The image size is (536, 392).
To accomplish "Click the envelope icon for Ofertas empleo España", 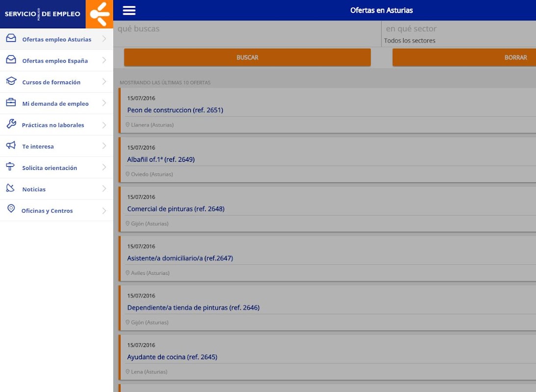I will pos(11,60).
